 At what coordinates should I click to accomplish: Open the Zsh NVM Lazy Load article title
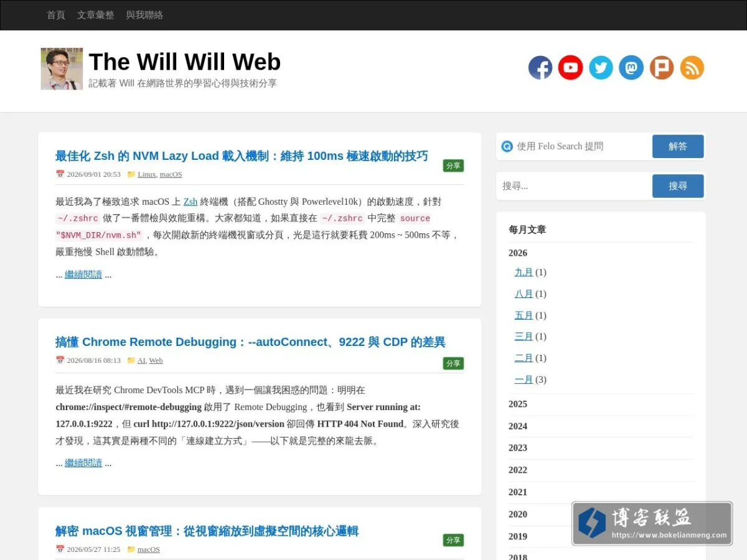242,156
